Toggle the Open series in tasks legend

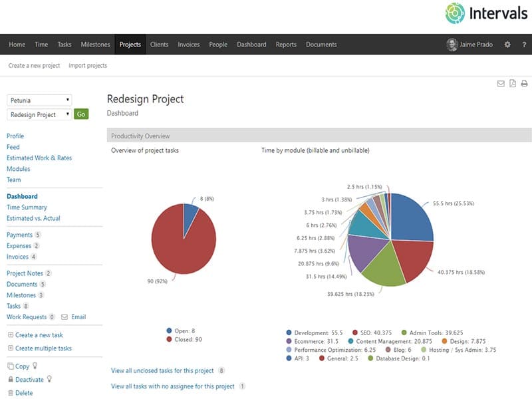pos(182,330)
